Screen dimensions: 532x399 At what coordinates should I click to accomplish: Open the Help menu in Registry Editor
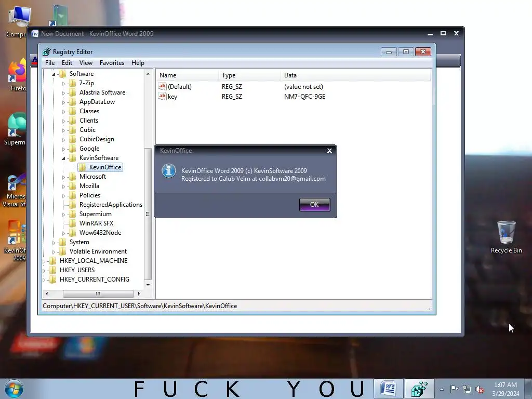tap(138, 63)
